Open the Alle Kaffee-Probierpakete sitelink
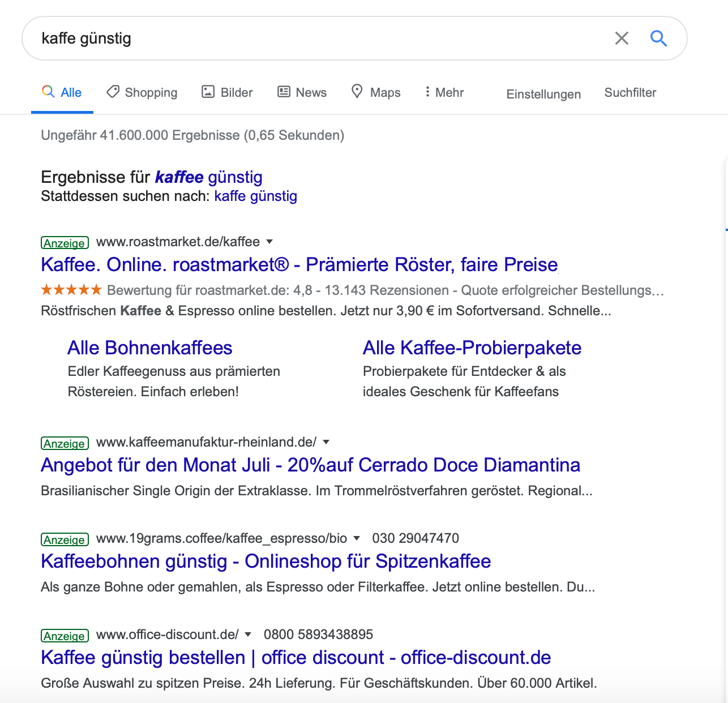Image resolution: width=728 pixels, height=703 pixels. (472, 348)
